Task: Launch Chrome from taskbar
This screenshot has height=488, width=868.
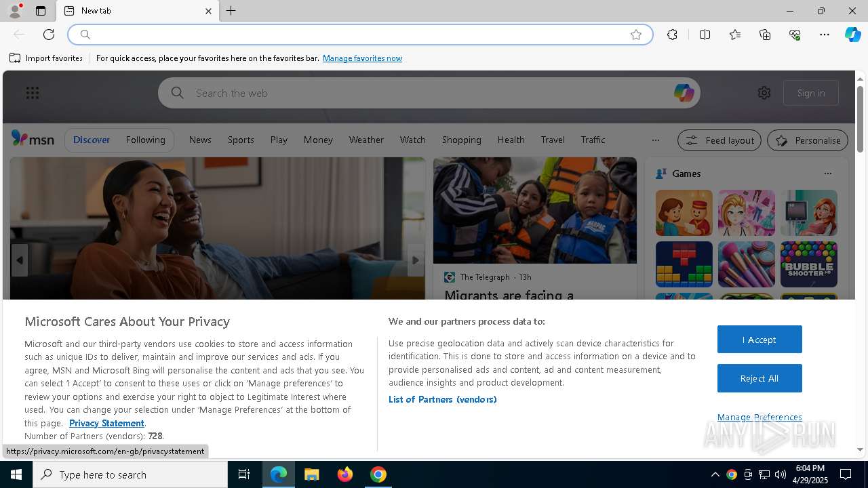Action: pyautogui.click(x=378, y=474)
